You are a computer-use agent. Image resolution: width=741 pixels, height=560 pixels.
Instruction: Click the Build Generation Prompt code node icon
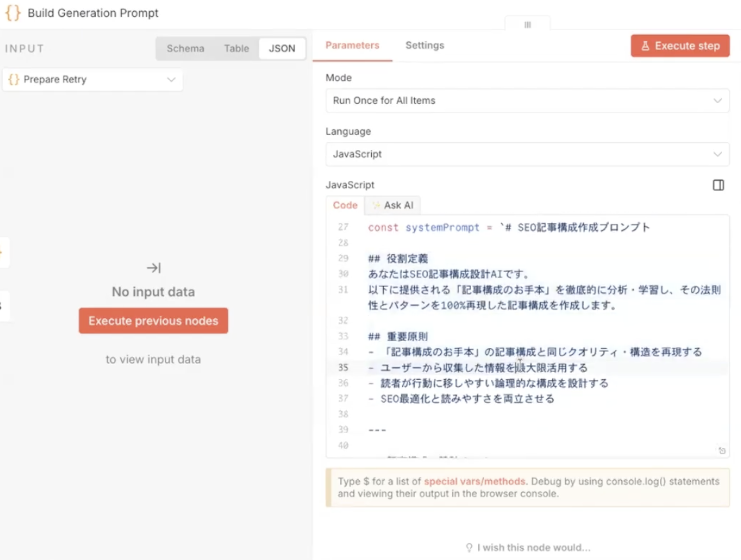(x=13, y=13)
